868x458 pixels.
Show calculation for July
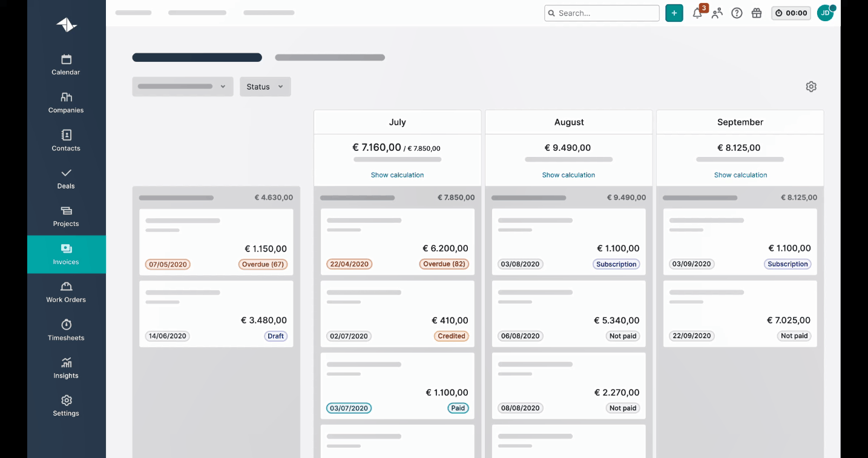(x=397, y=175)
